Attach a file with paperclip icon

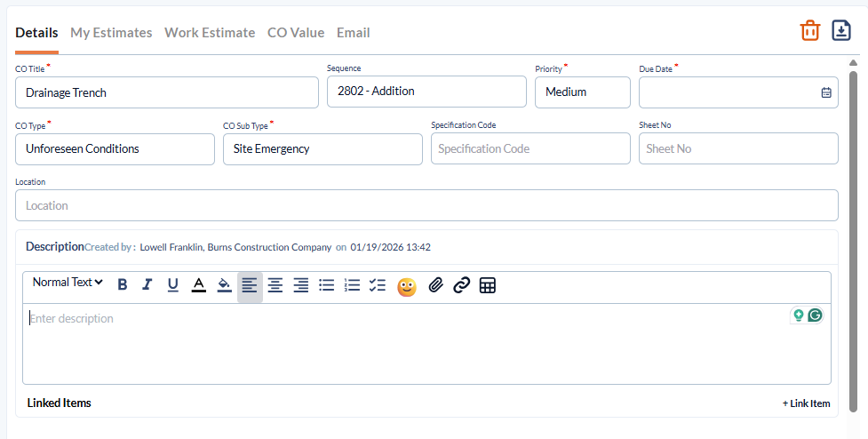pyautogui.click(x=436, y=285)
